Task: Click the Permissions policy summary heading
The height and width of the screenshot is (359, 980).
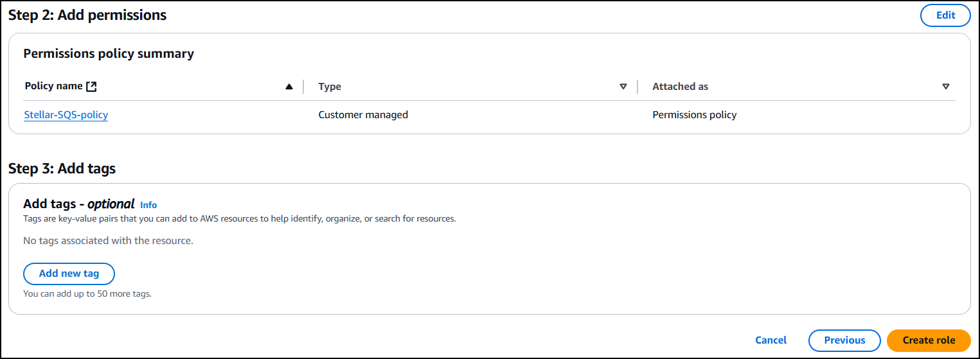Action: [109, 54]
